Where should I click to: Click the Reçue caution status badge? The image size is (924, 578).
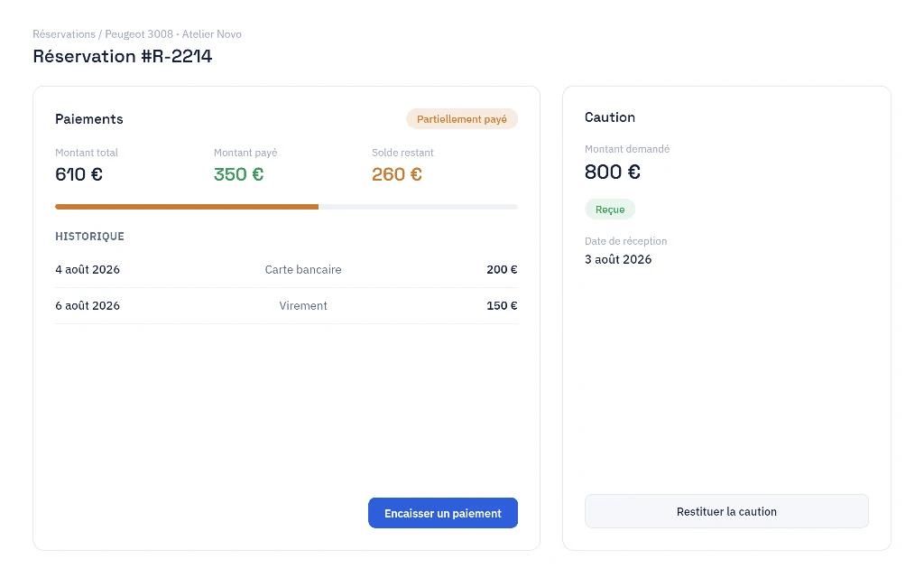[609, 210]
